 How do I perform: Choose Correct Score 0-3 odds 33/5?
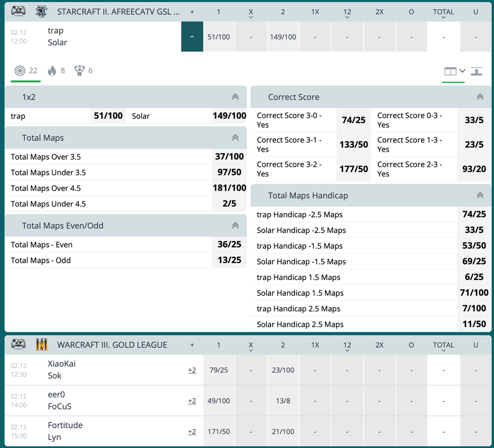click(474, 120)
